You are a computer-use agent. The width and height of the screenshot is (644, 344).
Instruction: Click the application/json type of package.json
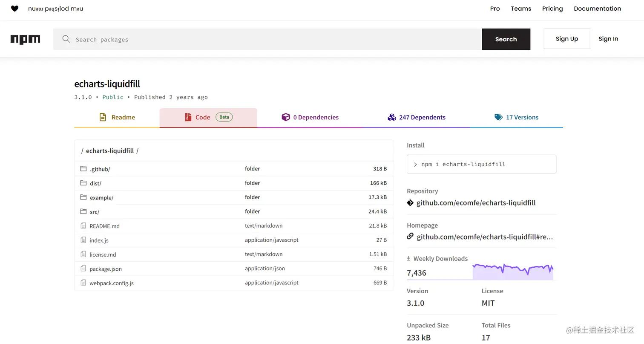pos(265,269)
